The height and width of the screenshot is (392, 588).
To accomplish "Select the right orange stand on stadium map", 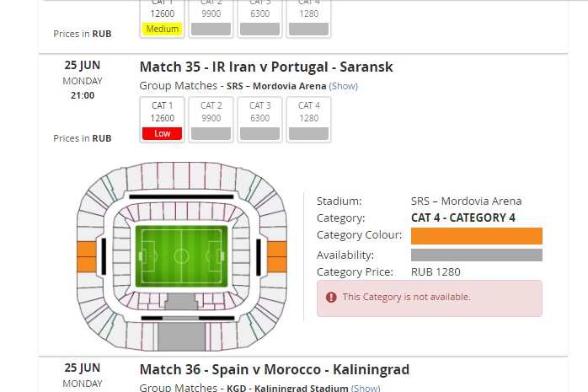I will 277,255.
